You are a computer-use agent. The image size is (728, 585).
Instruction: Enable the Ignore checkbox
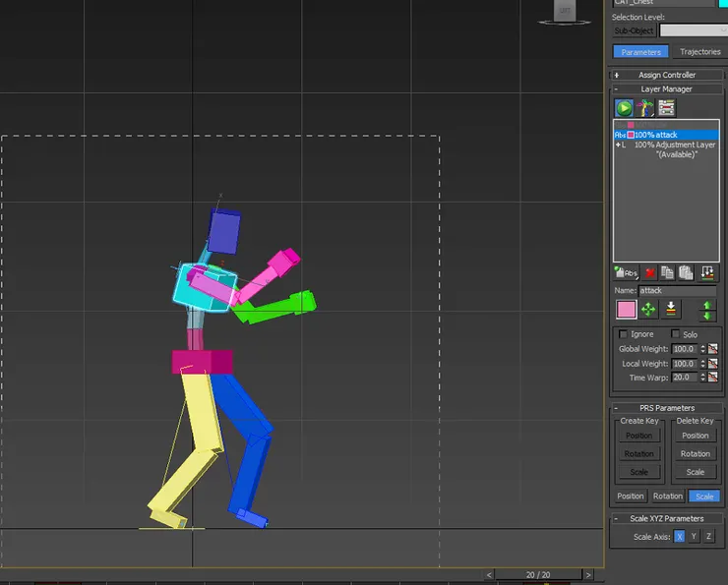(x=623, y=334)
